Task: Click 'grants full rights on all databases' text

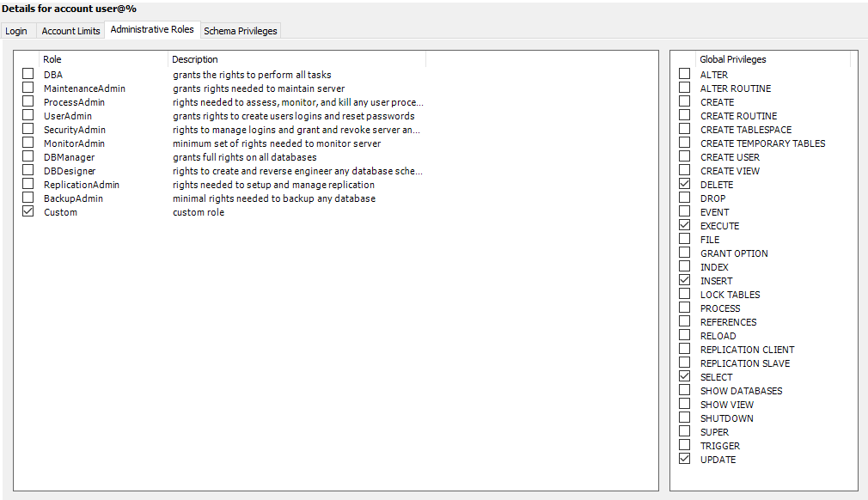Action: point(245,157)
